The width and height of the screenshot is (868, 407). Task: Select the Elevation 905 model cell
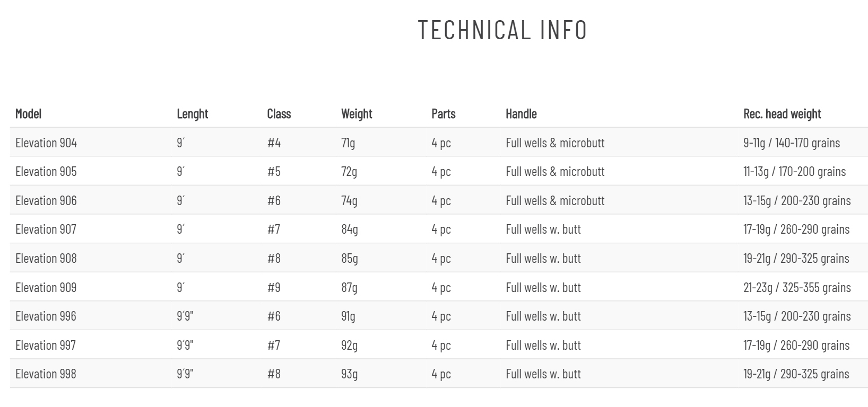[46, 171]
